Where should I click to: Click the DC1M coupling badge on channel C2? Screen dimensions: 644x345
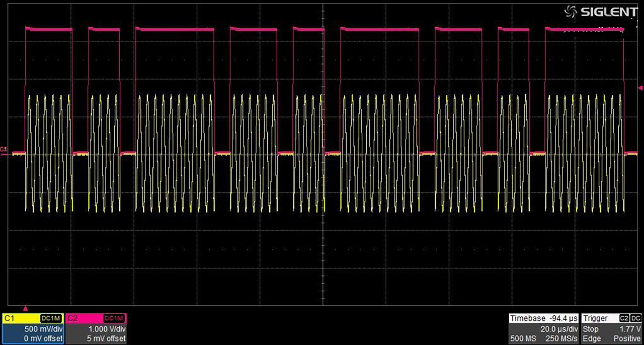[115, 318]
